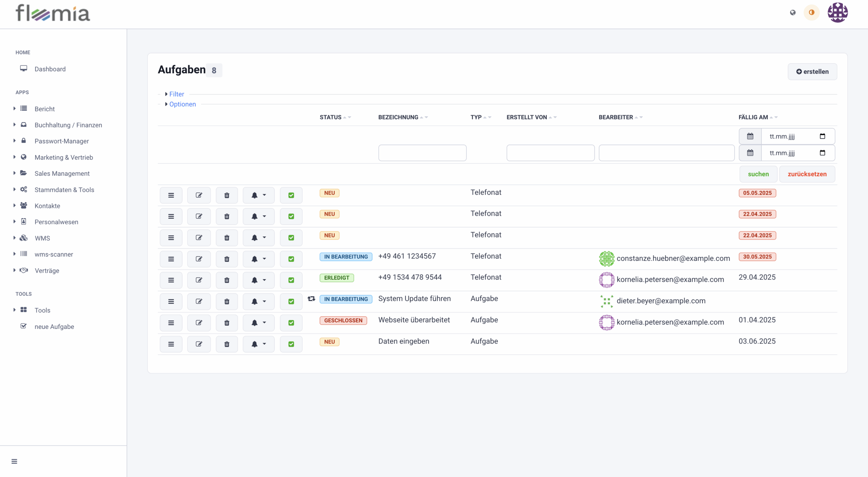Click the trash icon in the first task row
The image size is (868, 477).
[x=226, y=195]
